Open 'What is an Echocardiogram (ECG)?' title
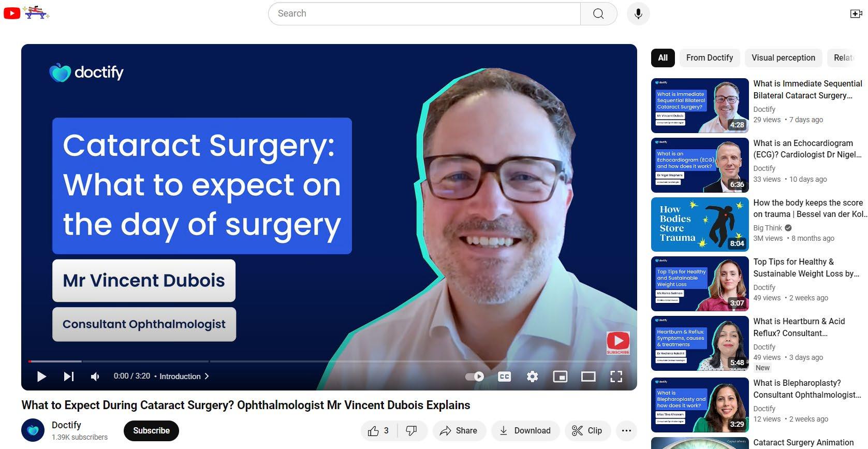The image size is (868, 449). click(x=807, y=149)
